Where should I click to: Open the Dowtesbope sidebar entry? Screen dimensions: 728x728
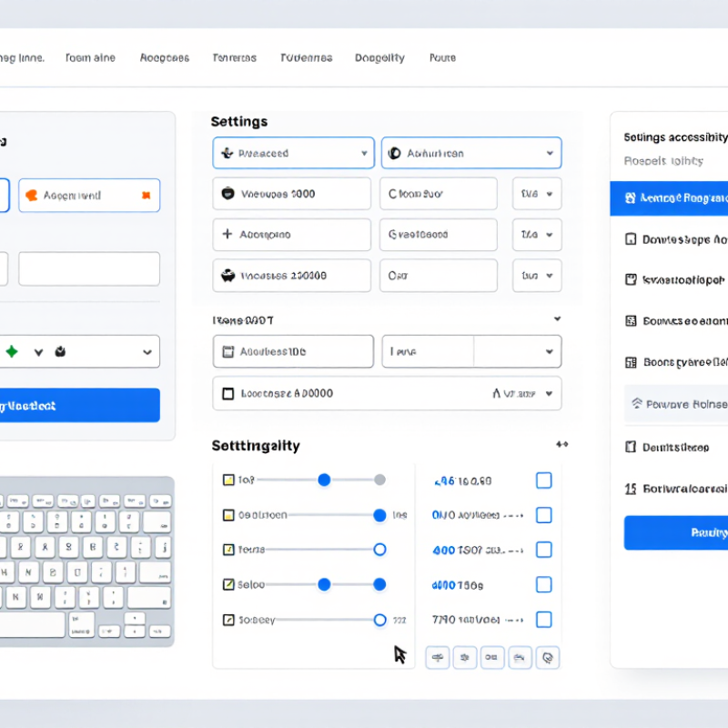[x=676, y=239]
